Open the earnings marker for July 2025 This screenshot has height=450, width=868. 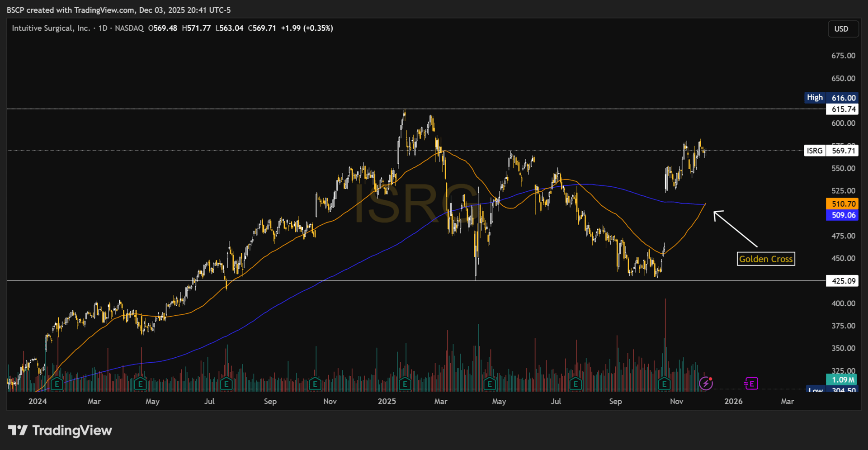tap(576, 384)
